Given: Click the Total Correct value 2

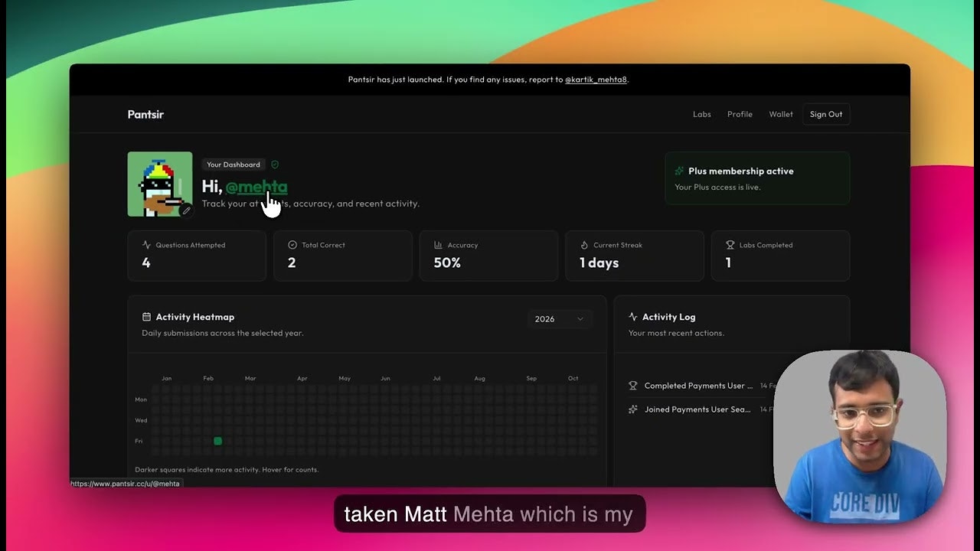Looking at the screenshot, I should pos(292,262).
